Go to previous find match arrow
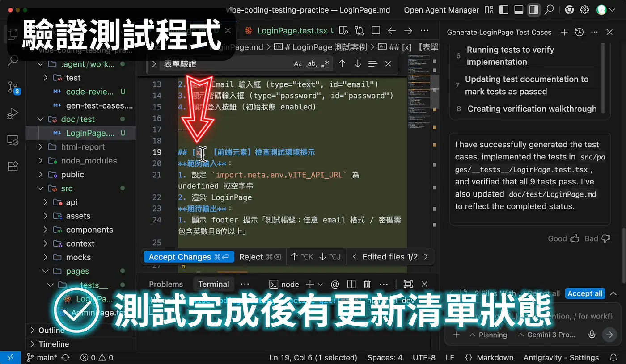 tap(342, 64)
